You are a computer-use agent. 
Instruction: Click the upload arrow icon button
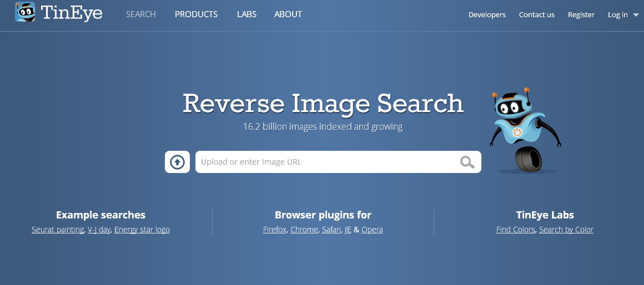click(x=178, y=162)
